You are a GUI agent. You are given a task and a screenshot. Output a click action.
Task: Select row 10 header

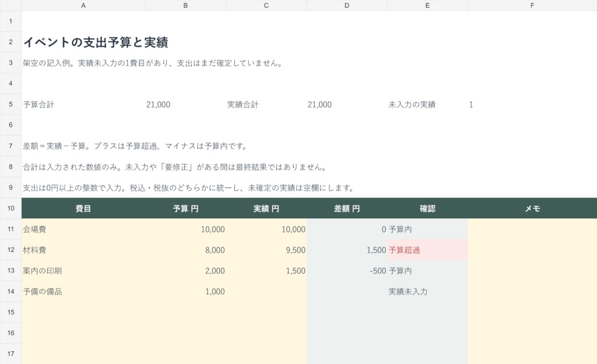click(x=10, y=208)
